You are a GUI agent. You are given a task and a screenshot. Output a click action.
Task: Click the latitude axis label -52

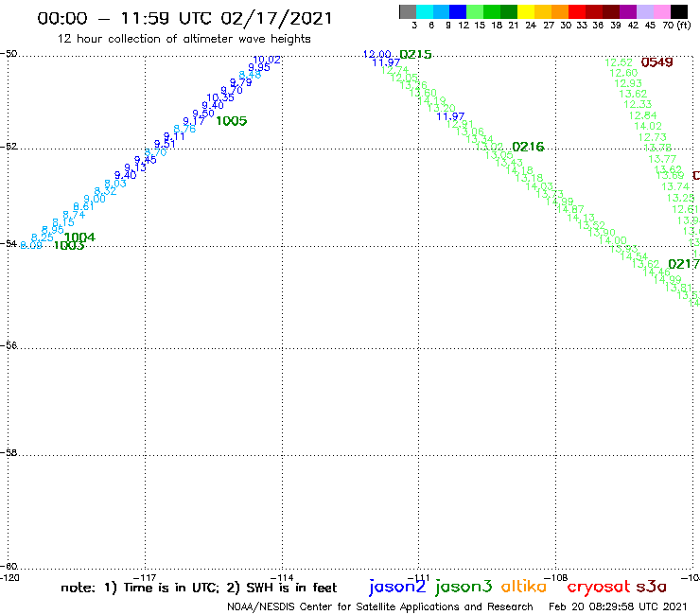coord(9,147)
